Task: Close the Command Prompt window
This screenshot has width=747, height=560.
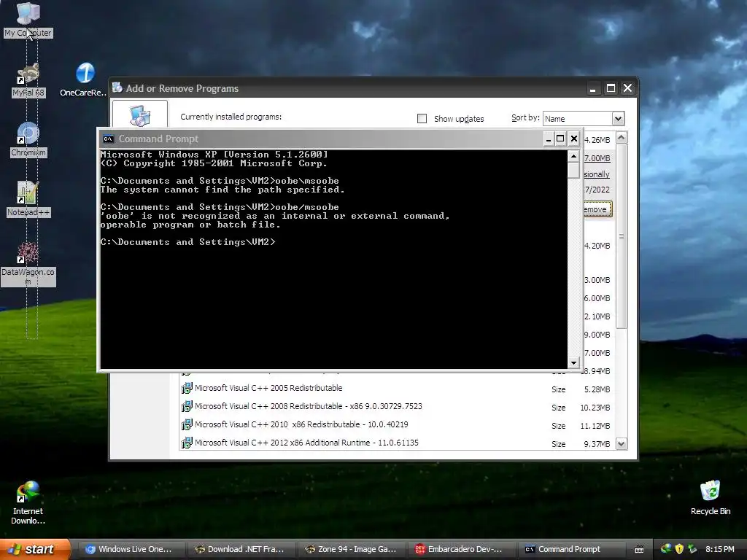Action: [x=574, y=139]
